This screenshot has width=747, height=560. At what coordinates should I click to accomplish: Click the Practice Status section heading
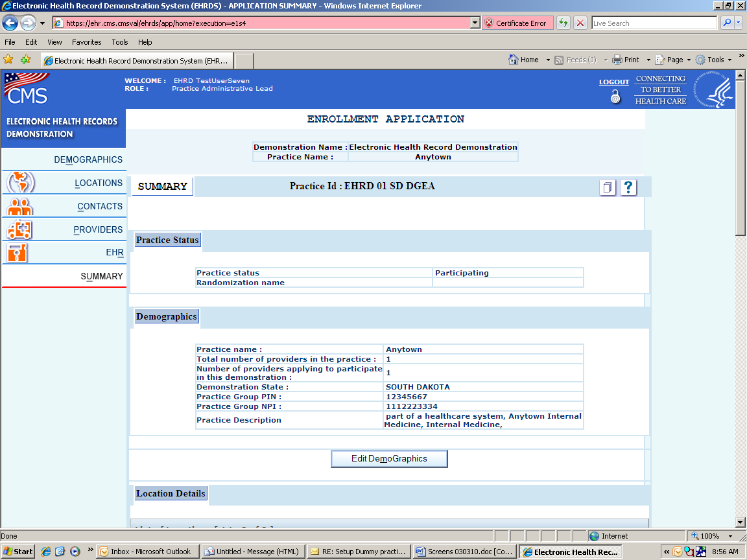point(167,240)
